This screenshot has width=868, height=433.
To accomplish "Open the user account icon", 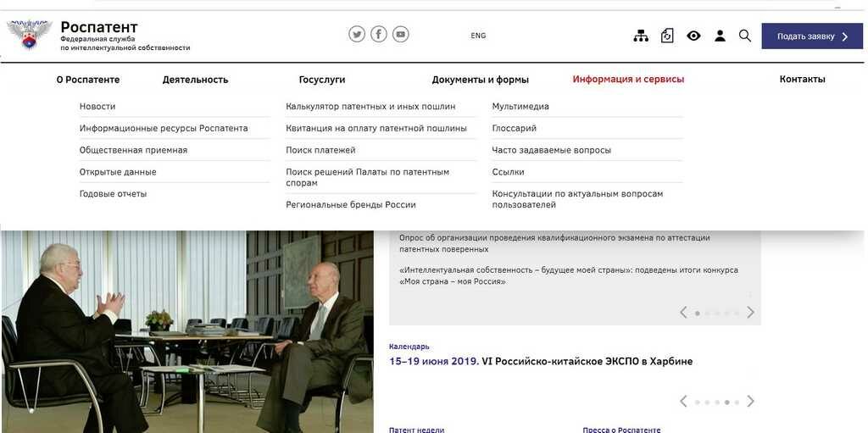I will pyautogui.click(x=720, y=36).
